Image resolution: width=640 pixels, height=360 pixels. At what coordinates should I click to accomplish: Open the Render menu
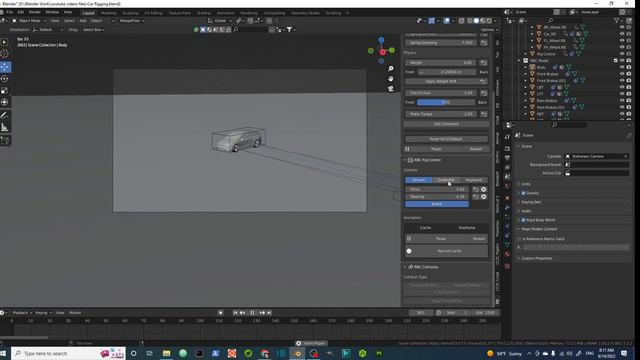[x=34, y=13]
